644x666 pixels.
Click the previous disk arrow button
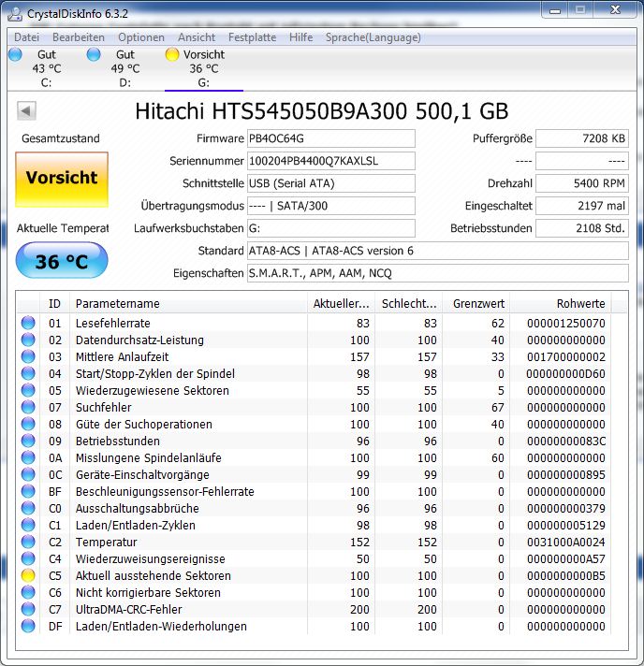click(26, 111)
